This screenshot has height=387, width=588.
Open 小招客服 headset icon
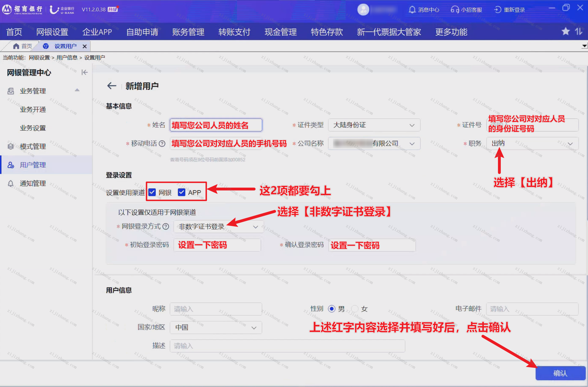[x=455, y=10]
